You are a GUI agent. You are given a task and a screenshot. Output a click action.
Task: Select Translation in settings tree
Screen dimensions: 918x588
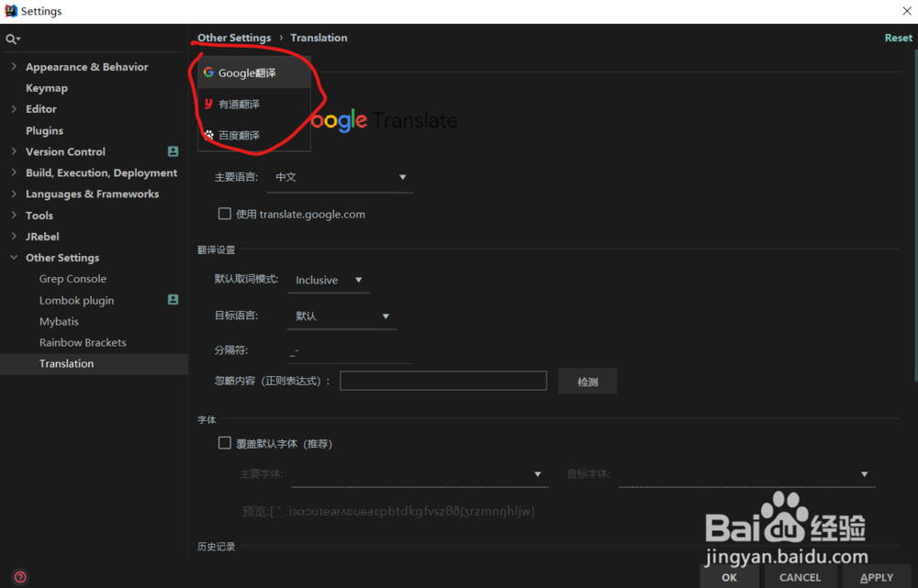point(94,364)
